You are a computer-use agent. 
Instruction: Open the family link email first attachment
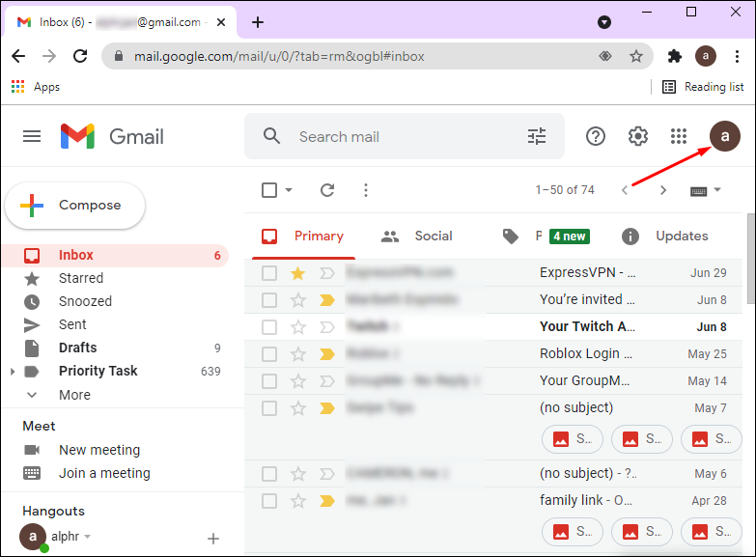point(573,532)
